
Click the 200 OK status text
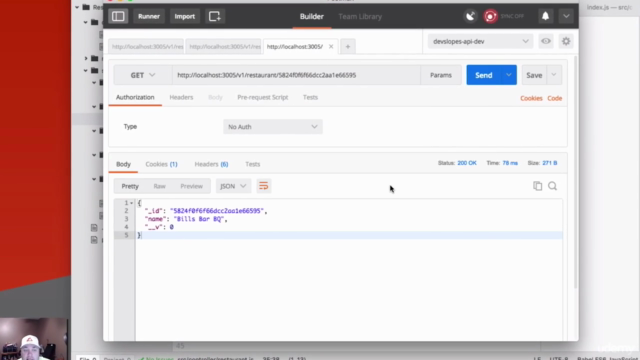pyautogui.click(x=467, y=163)
